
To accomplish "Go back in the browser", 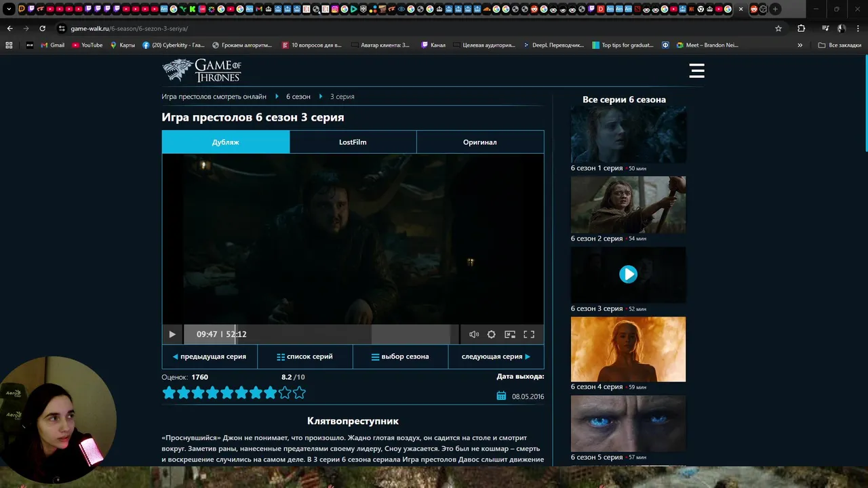I will tap(9, 28).
